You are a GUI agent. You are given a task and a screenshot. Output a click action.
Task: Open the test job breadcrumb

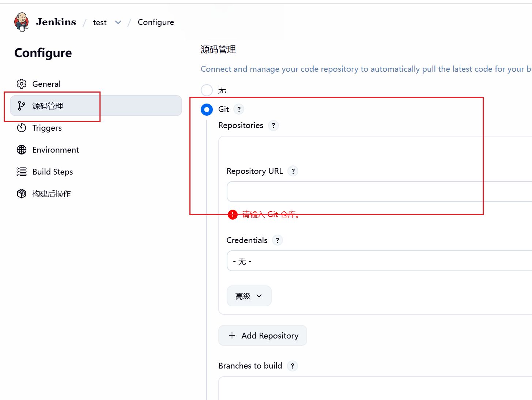[x=100, y=22]
